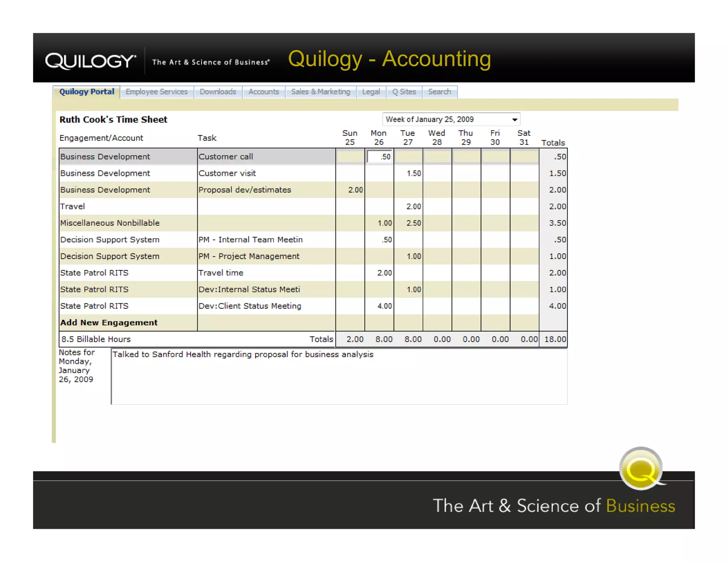The image size is (728, 562).
Task: Click the Add New Engagement link
Action: point(109,323)
